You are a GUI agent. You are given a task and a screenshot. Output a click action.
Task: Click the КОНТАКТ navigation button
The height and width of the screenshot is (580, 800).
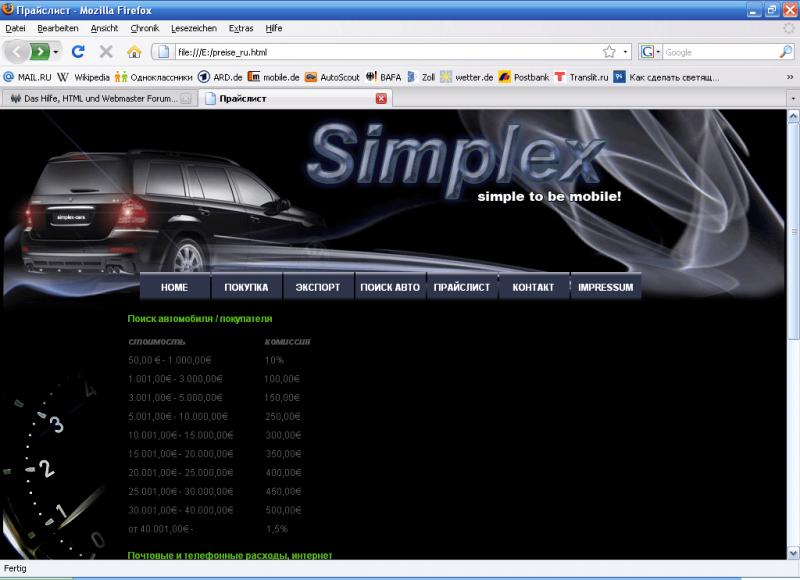point(533,287)
